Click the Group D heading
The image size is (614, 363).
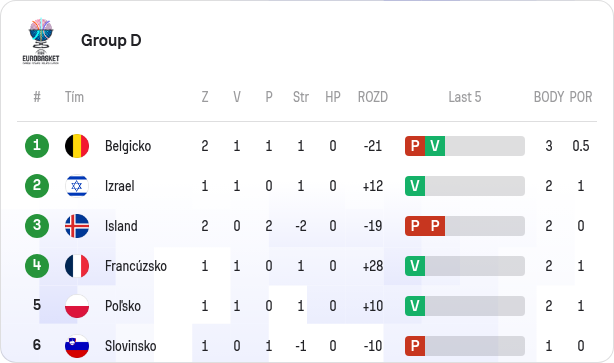point(111,40)
